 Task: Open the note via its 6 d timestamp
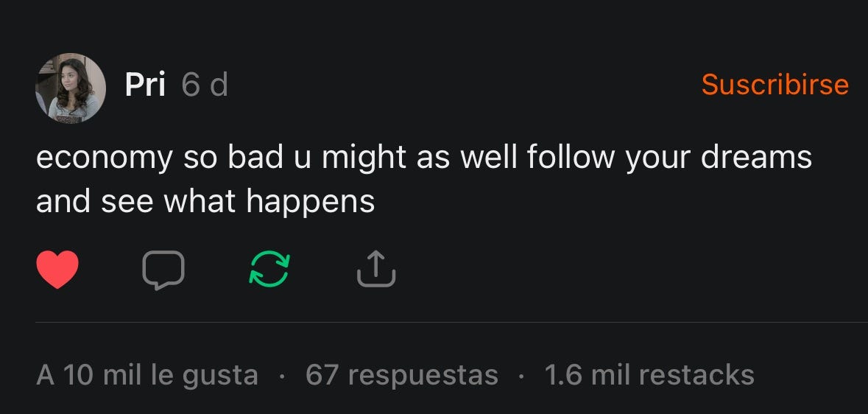pyautogui.click(x=205, y=85)
